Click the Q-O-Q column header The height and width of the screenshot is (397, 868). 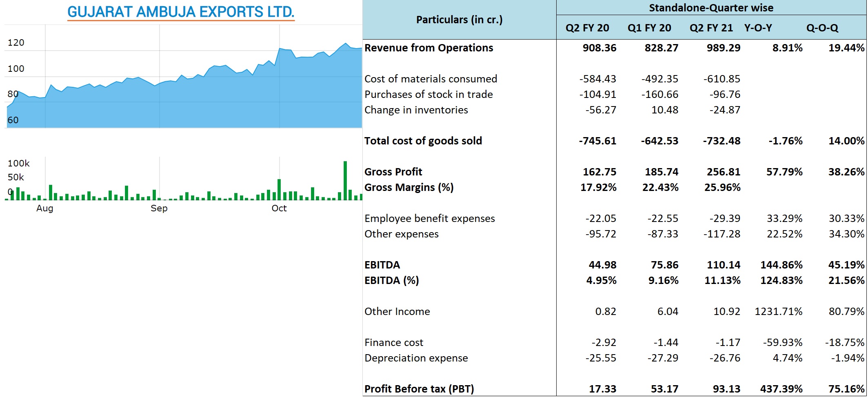[x=822, y=28]
